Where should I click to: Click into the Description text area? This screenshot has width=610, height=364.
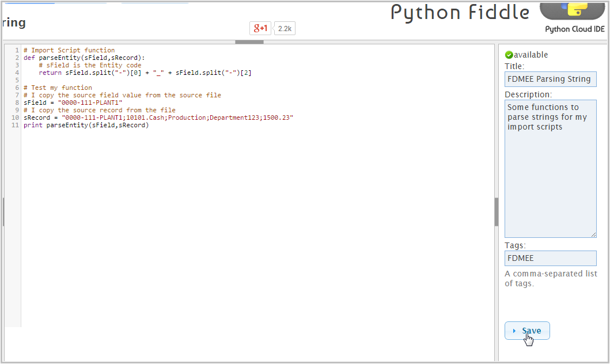point(551,169)
